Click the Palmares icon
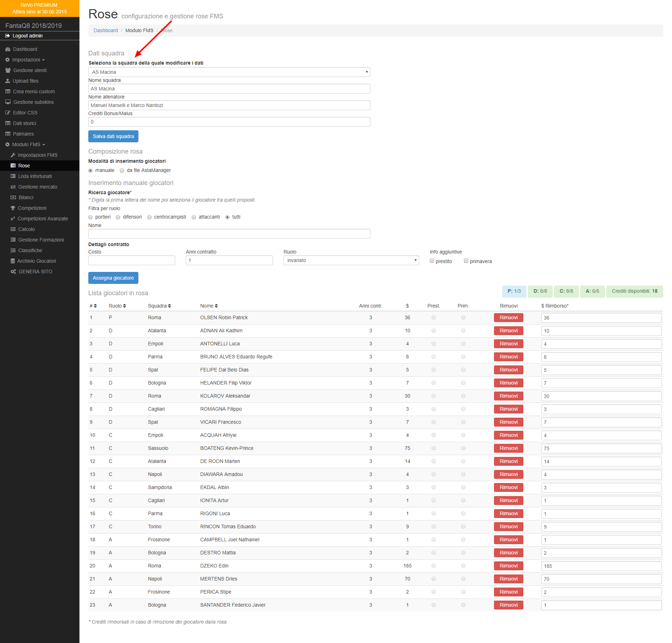Screen dimensions: 672x643 tap(8, 134)
